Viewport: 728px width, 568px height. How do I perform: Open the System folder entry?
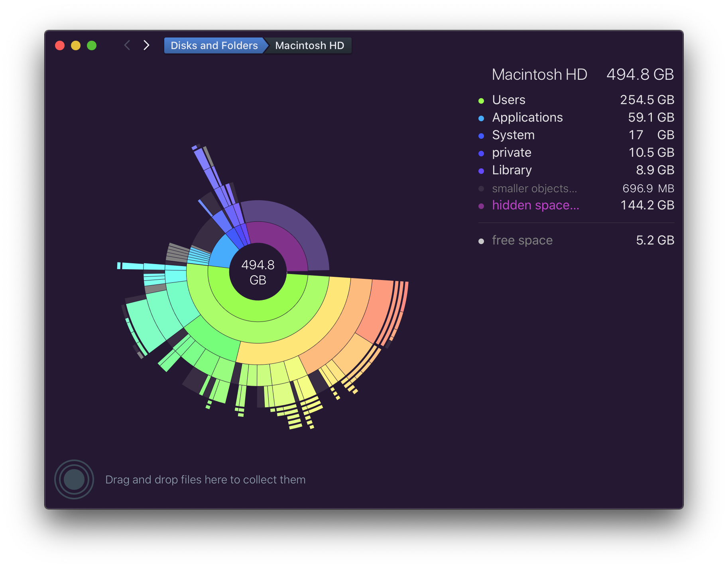click(x=576, y=135)
